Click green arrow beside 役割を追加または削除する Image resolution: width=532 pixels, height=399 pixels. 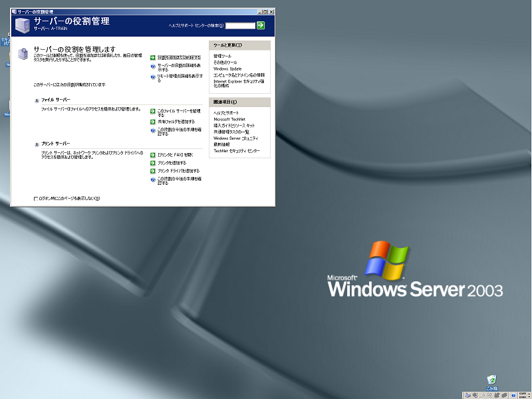tap(153, 58)
